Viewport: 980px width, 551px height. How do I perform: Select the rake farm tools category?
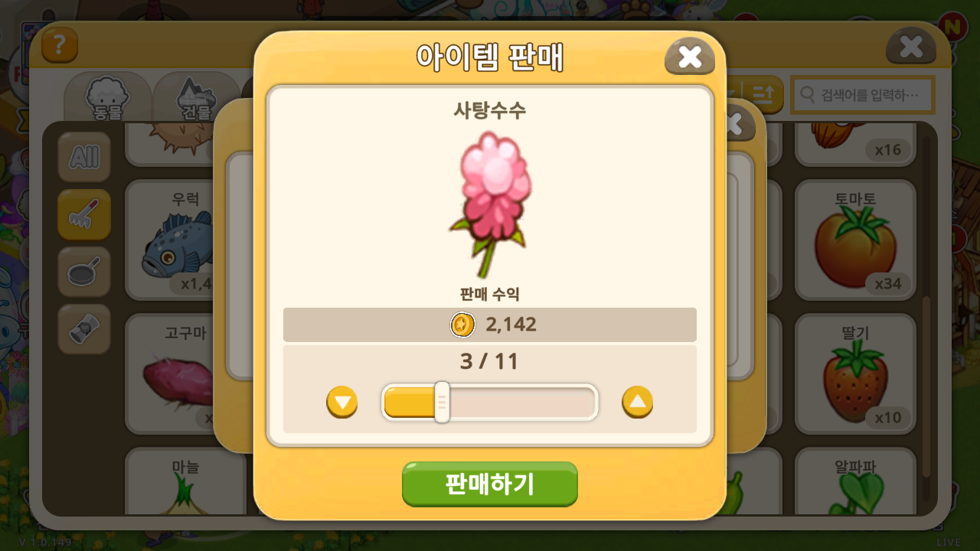(x=84, y=214)
